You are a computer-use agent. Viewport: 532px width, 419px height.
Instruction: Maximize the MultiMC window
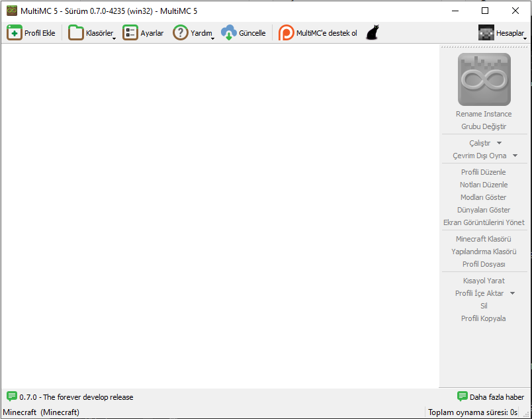coord(485,11)
